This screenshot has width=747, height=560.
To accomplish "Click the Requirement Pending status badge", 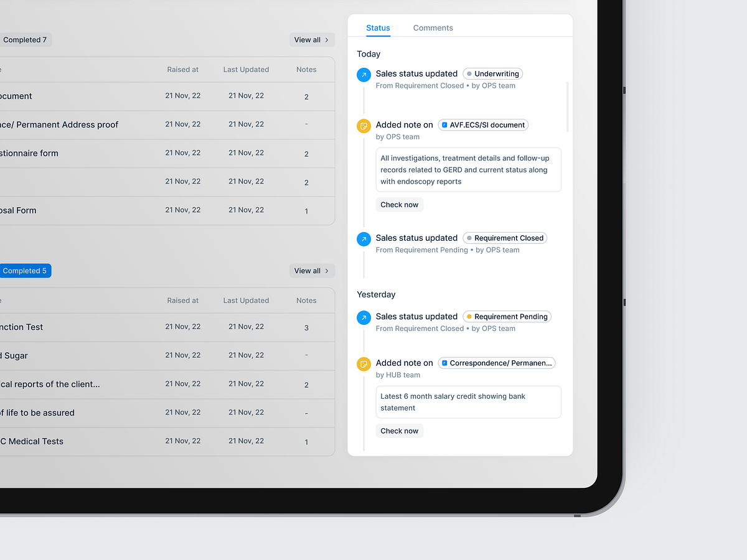I will coord(507,316).
